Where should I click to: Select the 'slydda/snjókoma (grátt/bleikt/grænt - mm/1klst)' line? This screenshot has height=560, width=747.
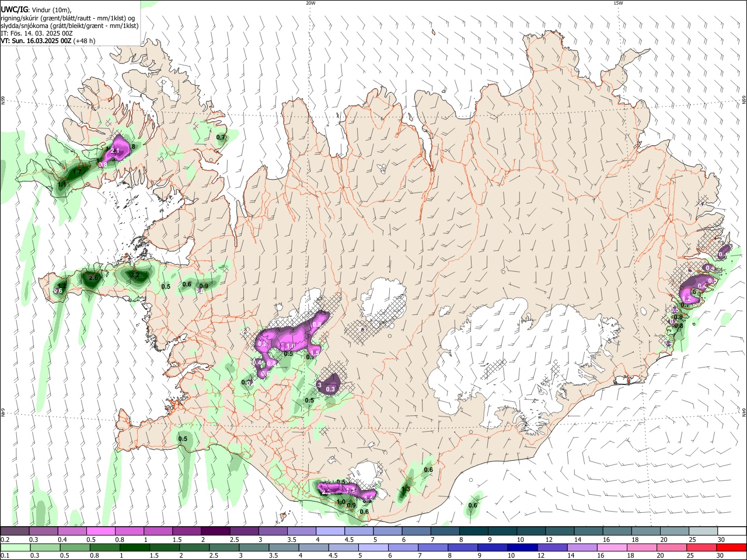point(69,26)
